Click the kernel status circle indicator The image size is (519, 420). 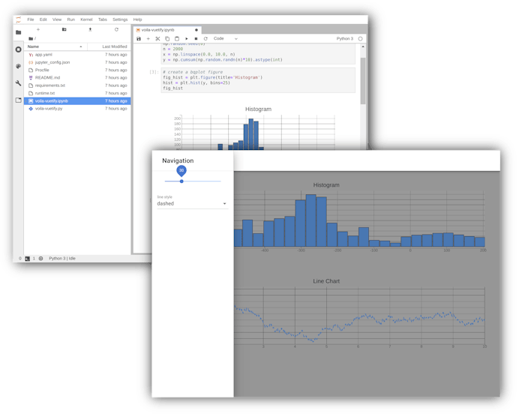(x=361, y=39)
